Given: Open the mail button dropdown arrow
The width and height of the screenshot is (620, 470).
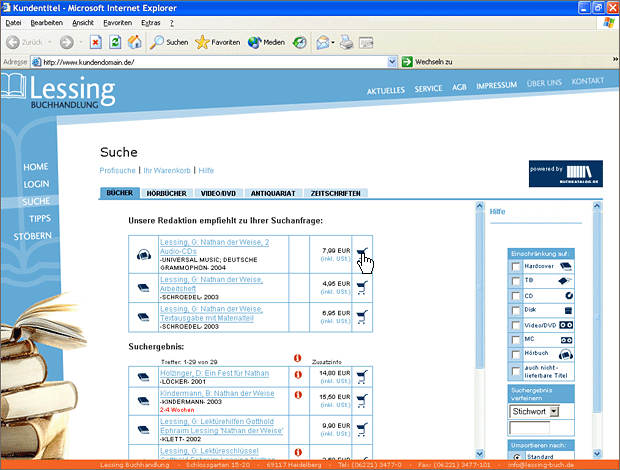Looking at the screenshot, I should click(x=333, y=42).
